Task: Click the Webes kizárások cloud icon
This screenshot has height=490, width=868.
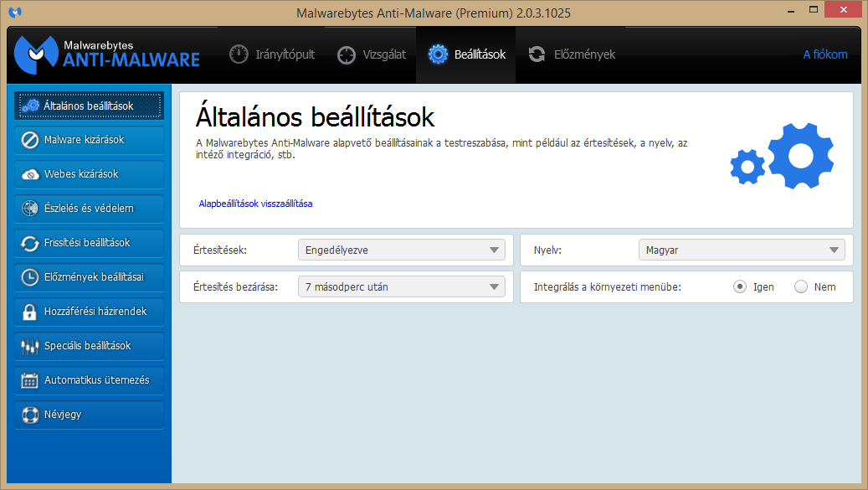Action: click(x=30, y=174)
